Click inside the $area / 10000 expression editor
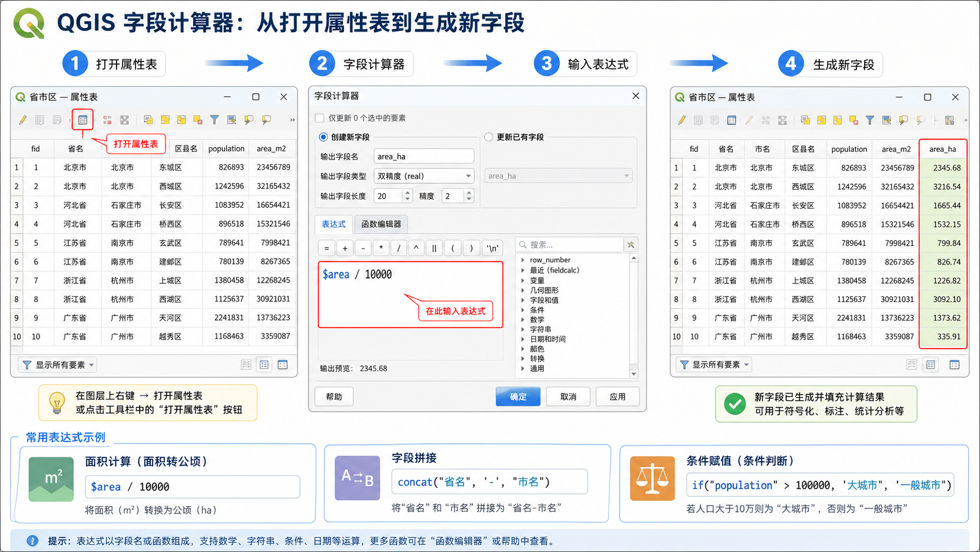The width and height of the screenshot is (980, 552). point(410,294)
